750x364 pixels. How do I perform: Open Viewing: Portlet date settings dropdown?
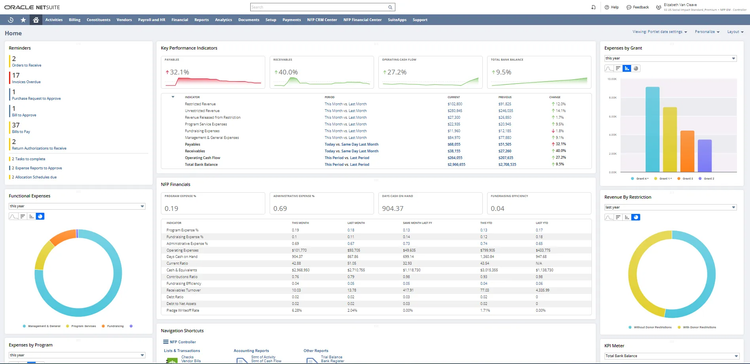point(660,32)
